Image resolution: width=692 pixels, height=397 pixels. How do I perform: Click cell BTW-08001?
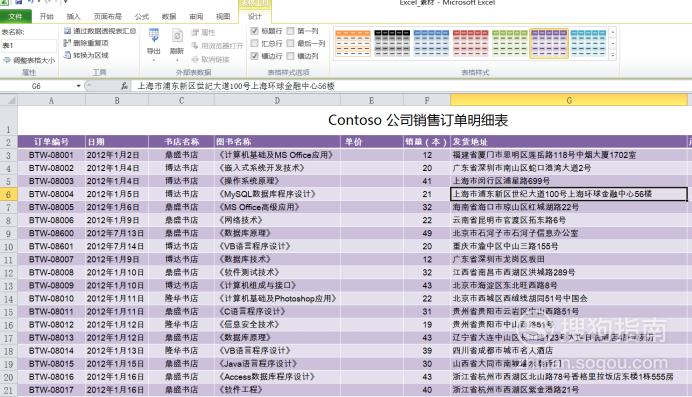(51, 155)
